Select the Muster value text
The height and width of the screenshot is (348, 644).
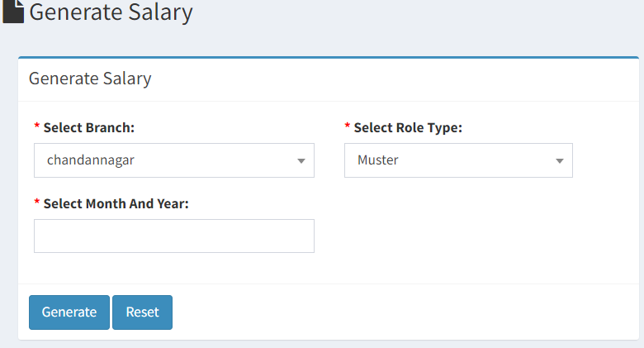(378, 160)
